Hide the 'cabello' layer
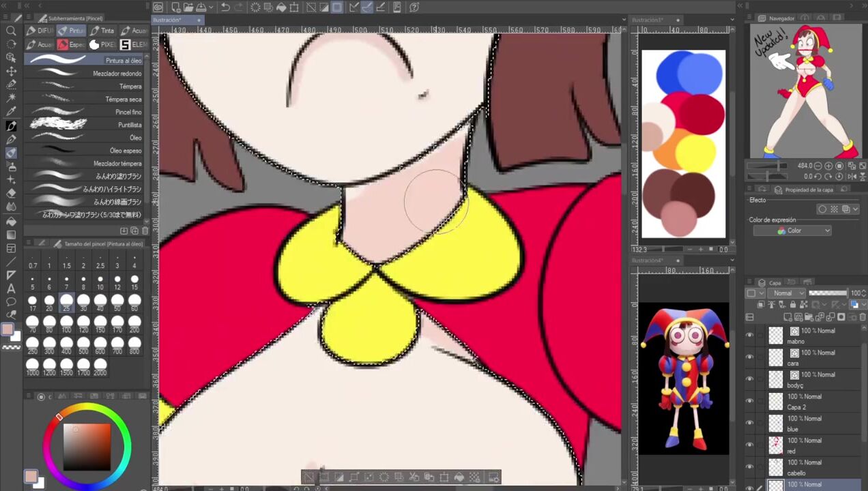This screenshot has width=868, height=491. click(x=750, y=467)
